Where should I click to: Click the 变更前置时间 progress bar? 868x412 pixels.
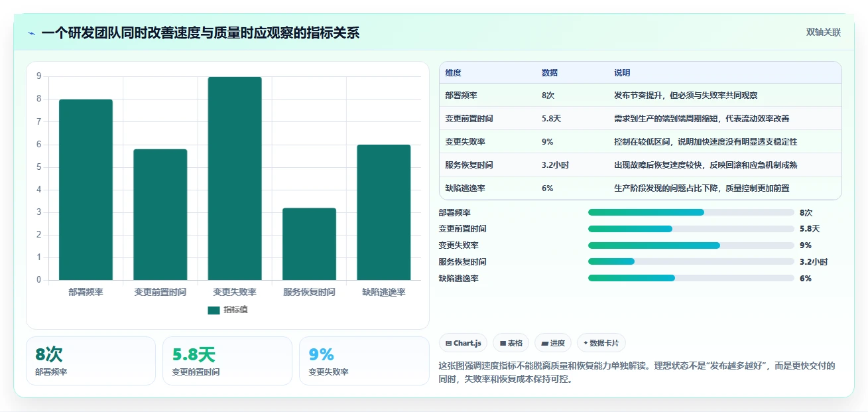(x=691, y=229)
